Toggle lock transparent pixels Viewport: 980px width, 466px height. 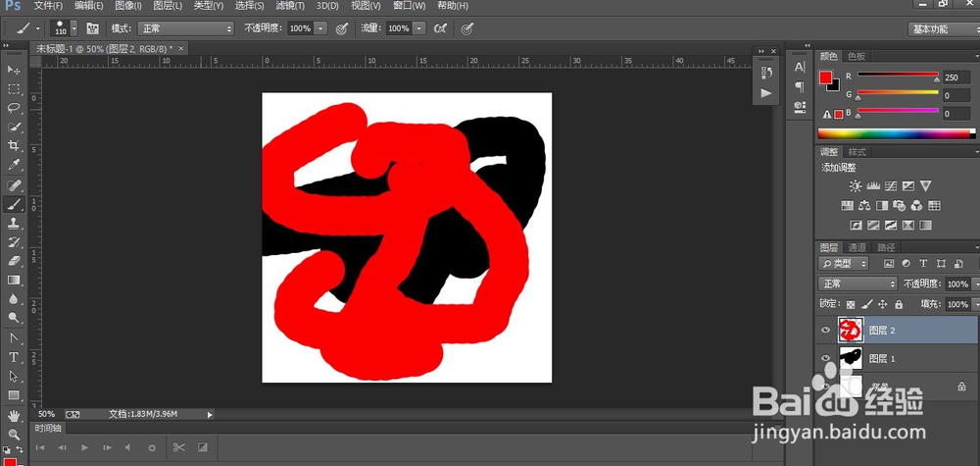(x=851, y=305)
